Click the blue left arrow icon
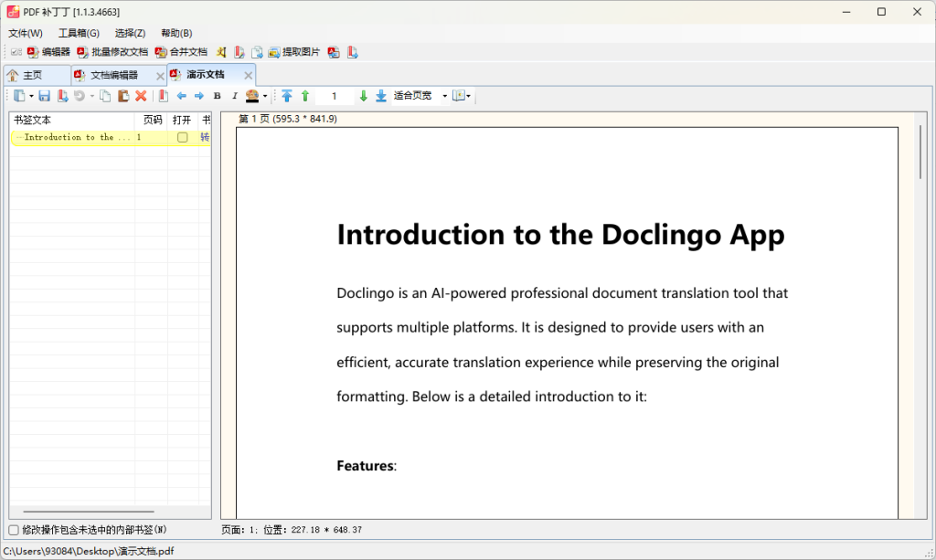The height and width of the screenshot is (560, 936). tap(181, 96)
